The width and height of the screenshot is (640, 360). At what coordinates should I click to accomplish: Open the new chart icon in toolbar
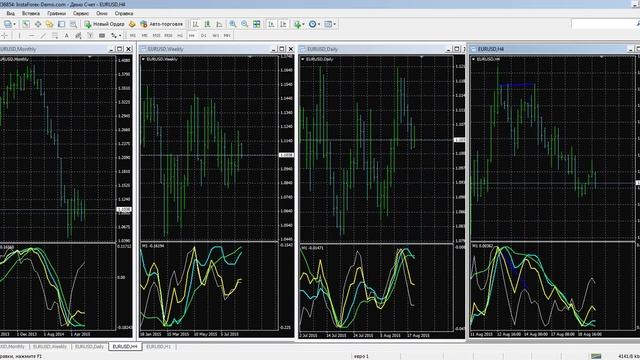[8, 24]
